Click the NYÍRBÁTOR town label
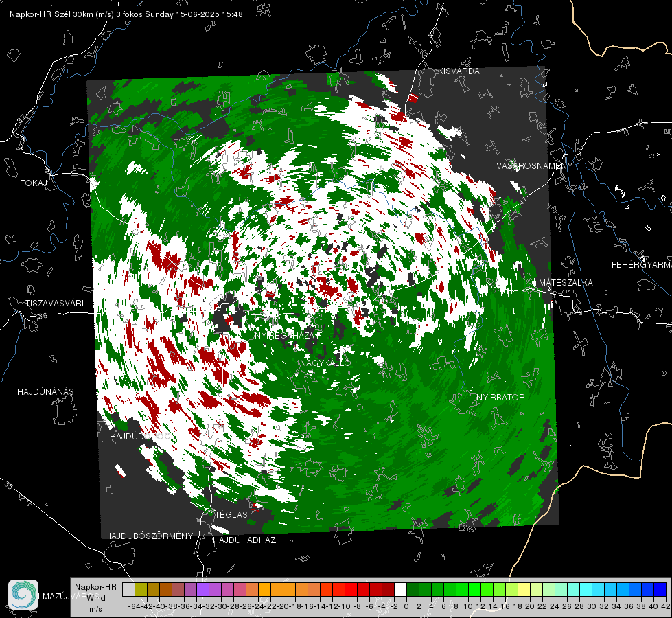 click(500, 397)
